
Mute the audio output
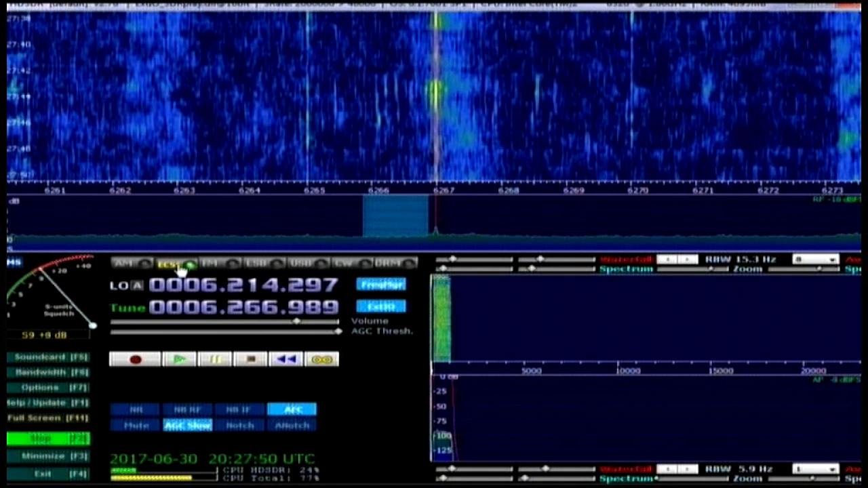(x=136, y=426)
